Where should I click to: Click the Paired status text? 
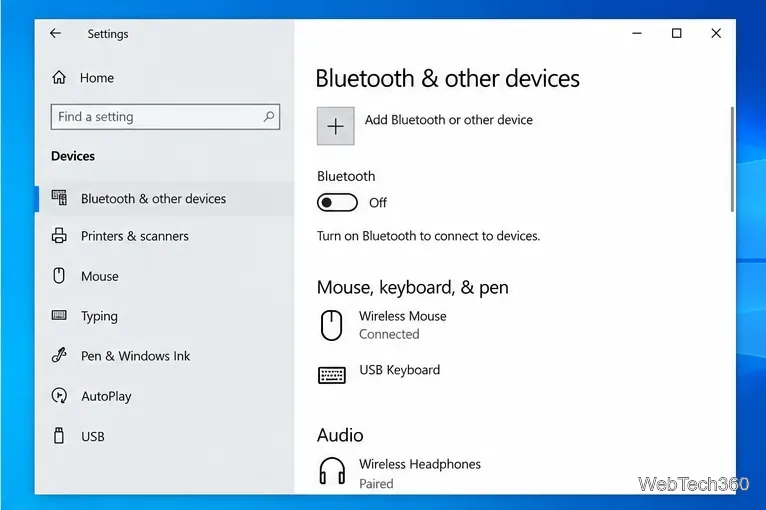pos(376,484)
